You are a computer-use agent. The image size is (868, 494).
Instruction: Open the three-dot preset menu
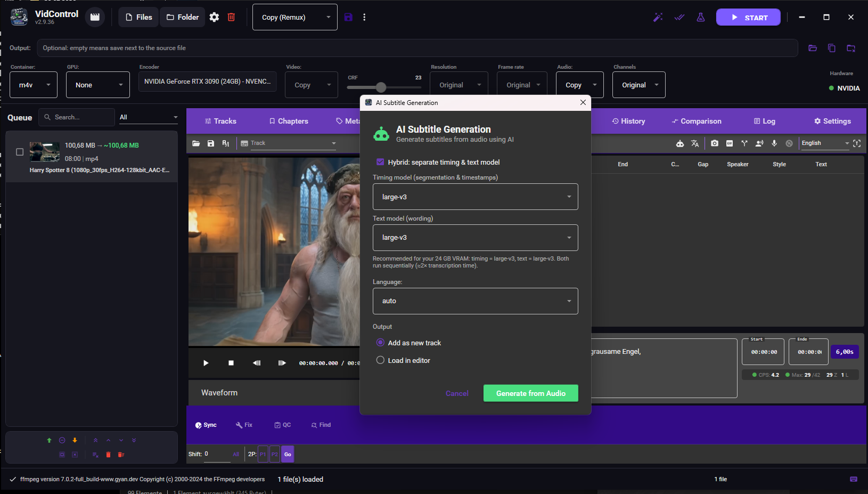click(364, 17)
